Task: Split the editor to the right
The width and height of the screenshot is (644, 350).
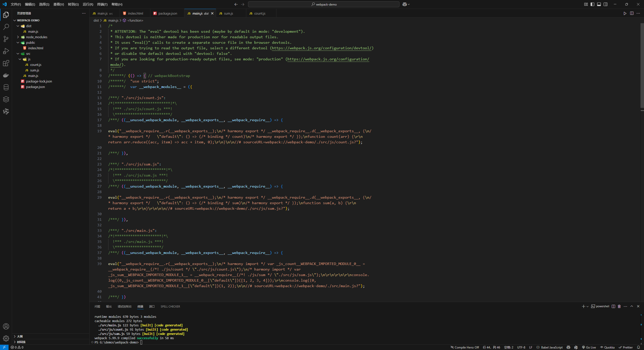Action: point(632,13)
